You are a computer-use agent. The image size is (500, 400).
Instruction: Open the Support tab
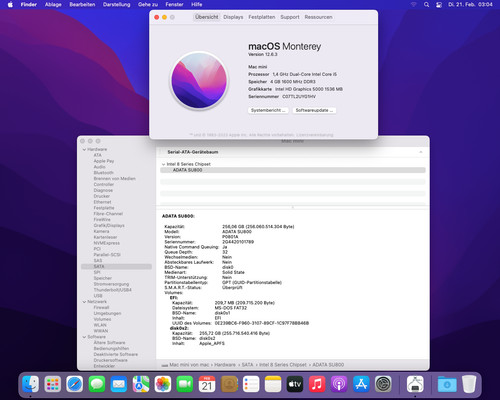tap(290, 17)
